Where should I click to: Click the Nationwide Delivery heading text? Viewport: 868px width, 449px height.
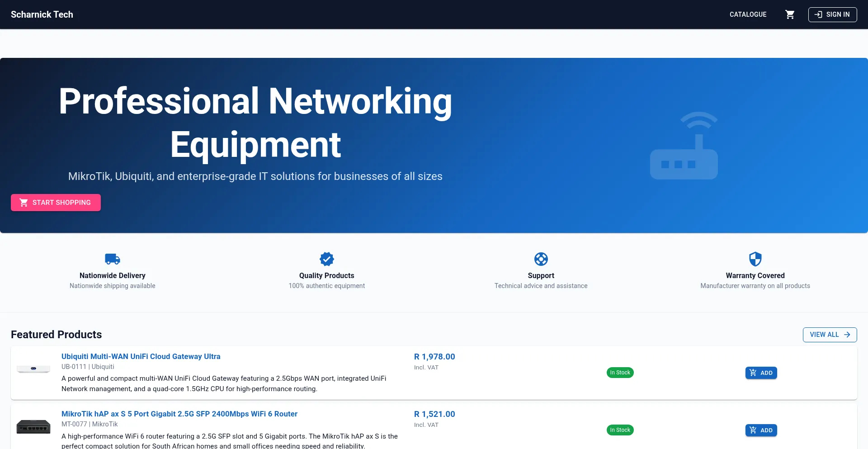coord(113,275)
